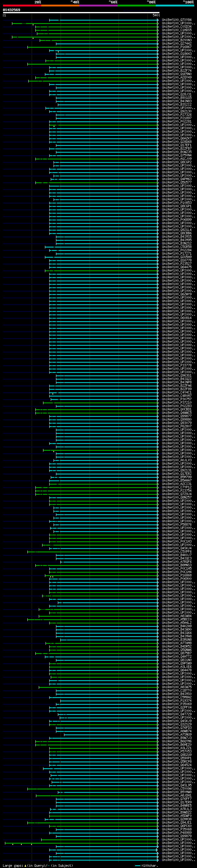Select label UniRef100_Q1E5N0
Viewport: 197px width, 868px height.
click(177, 74)
